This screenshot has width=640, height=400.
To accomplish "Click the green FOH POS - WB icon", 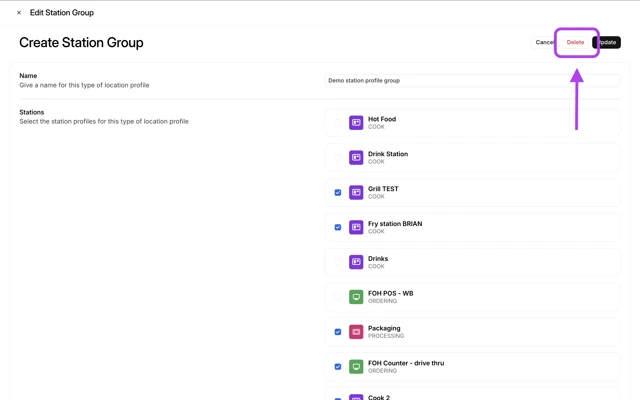I will point(356,297).
